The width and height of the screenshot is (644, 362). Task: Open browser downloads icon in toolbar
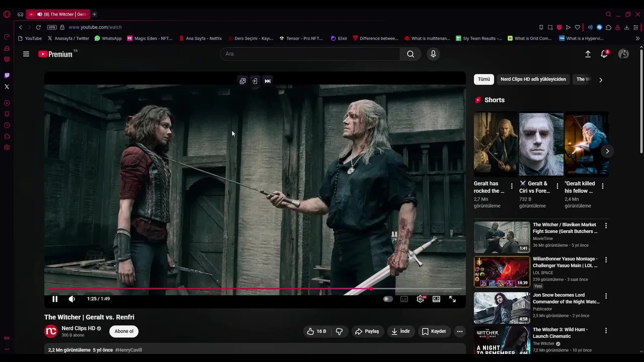coord(626,27)
